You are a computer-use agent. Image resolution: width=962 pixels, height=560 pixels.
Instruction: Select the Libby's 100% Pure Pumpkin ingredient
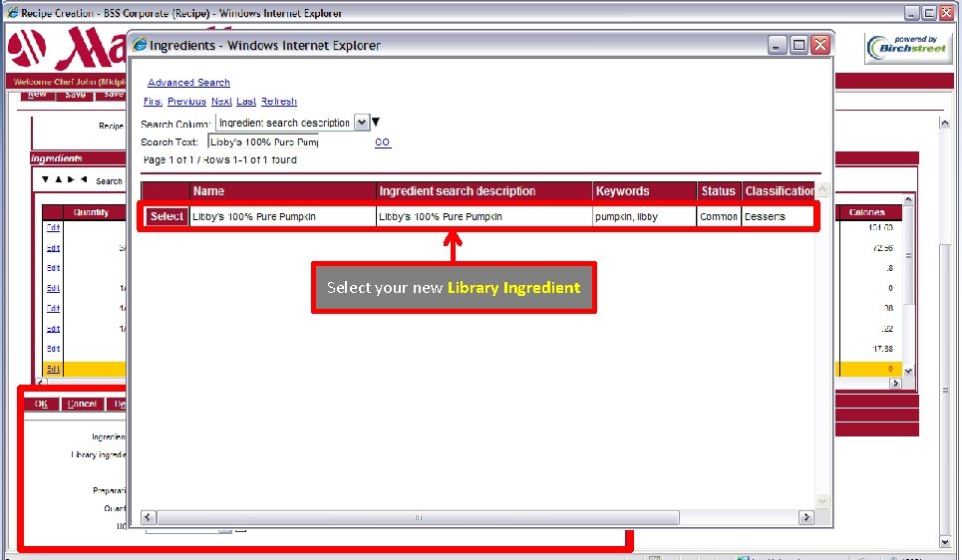coord(166,216)
